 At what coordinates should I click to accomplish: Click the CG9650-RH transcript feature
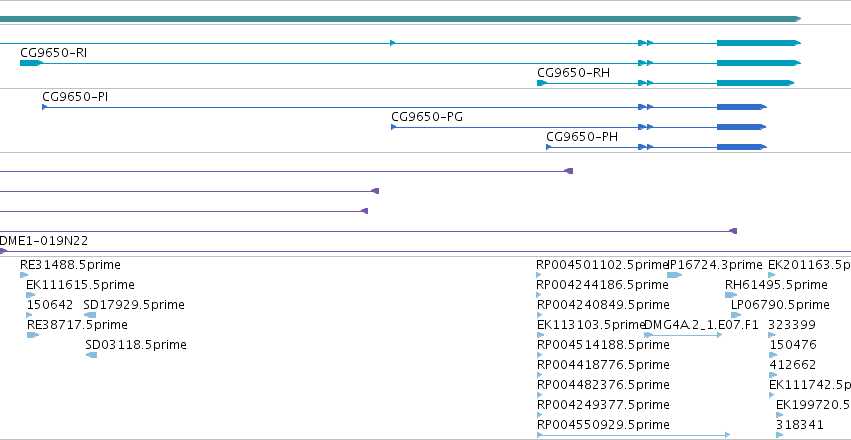pyautogui.click(x=665, y=83)
